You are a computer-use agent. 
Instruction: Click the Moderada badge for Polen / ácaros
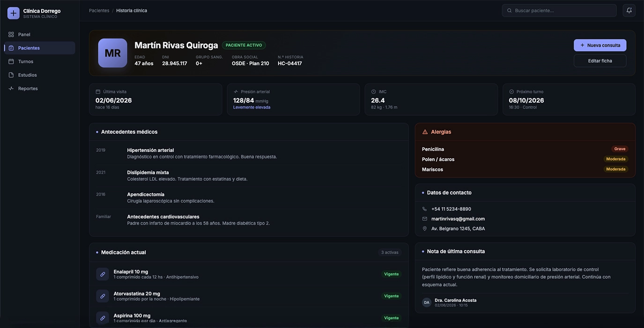[616, 159]
